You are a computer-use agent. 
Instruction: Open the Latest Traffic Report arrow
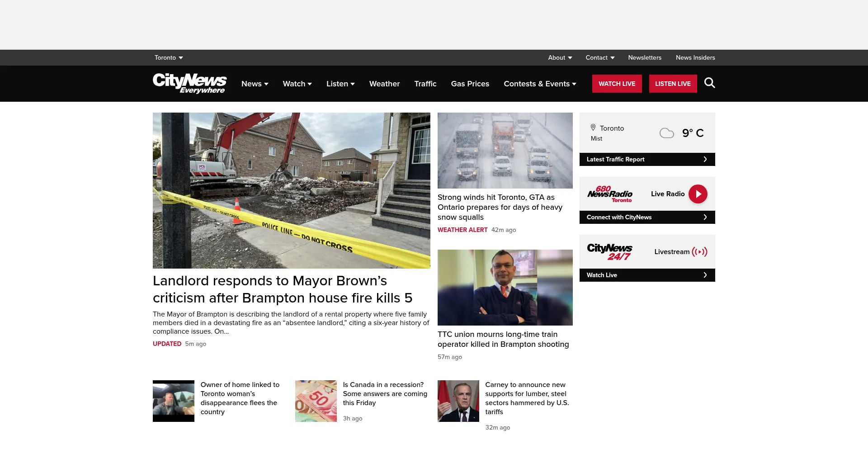[705, 159]
